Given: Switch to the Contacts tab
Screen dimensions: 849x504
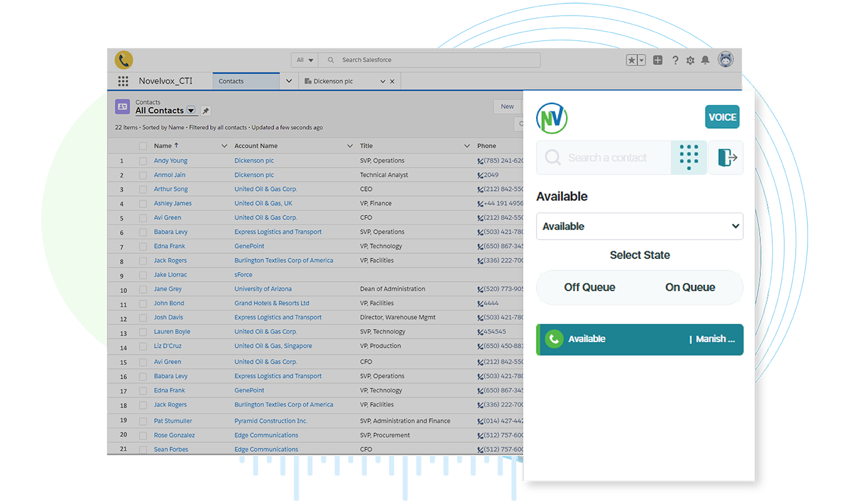Looking at the screenshot, I should point(246,81).
